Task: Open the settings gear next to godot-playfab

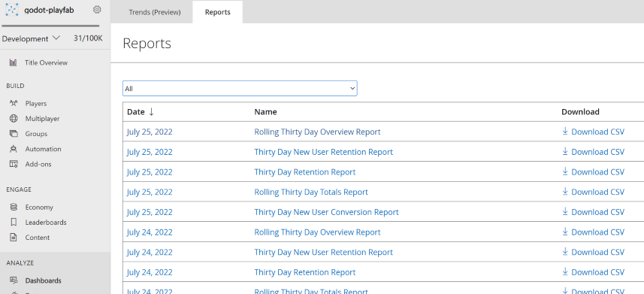Action: pyautogui.click(x=97, y=10)
